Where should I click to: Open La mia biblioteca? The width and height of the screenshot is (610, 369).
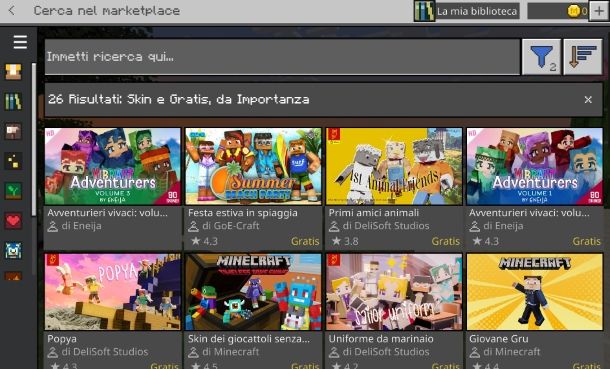click(467, 11)
